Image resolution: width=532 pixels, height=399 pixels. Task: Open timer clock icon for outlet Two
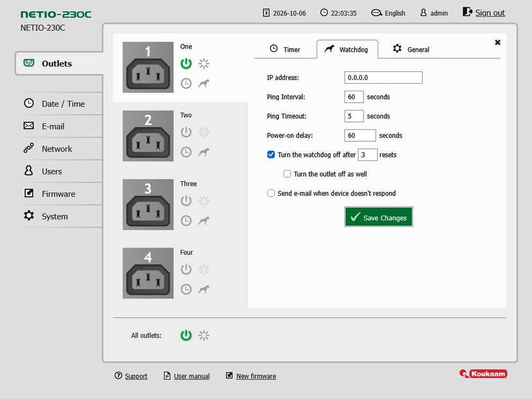(186, 152)
